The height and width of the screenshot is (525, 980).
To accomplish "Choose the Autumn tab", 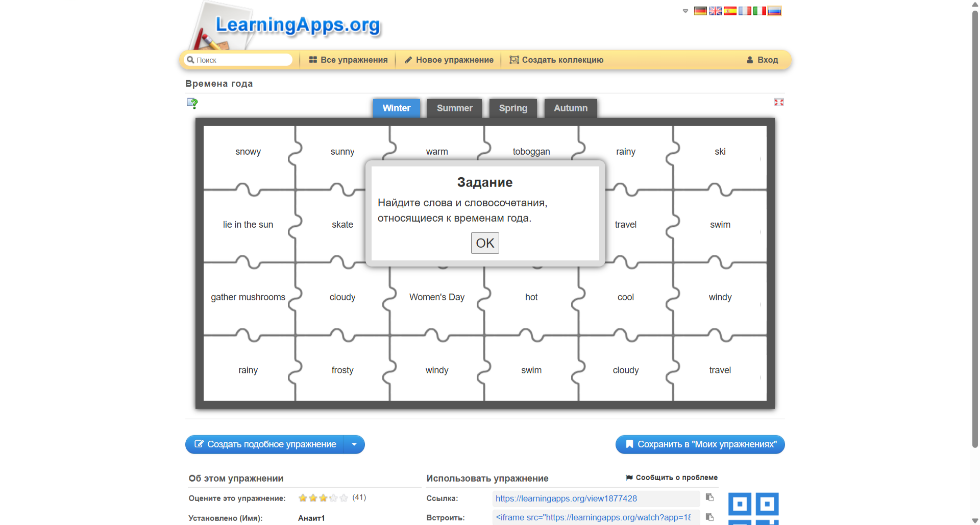I will (x=570, y=108).
